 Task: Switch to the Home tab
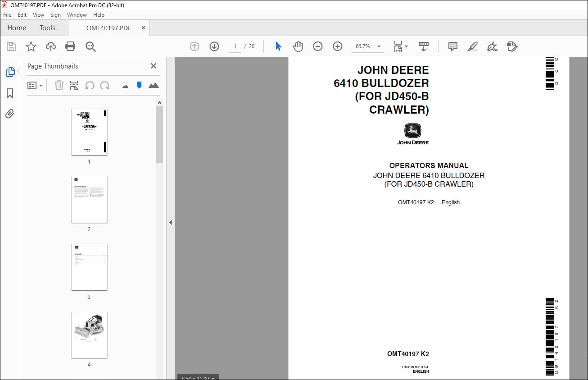tap(17, 28)
